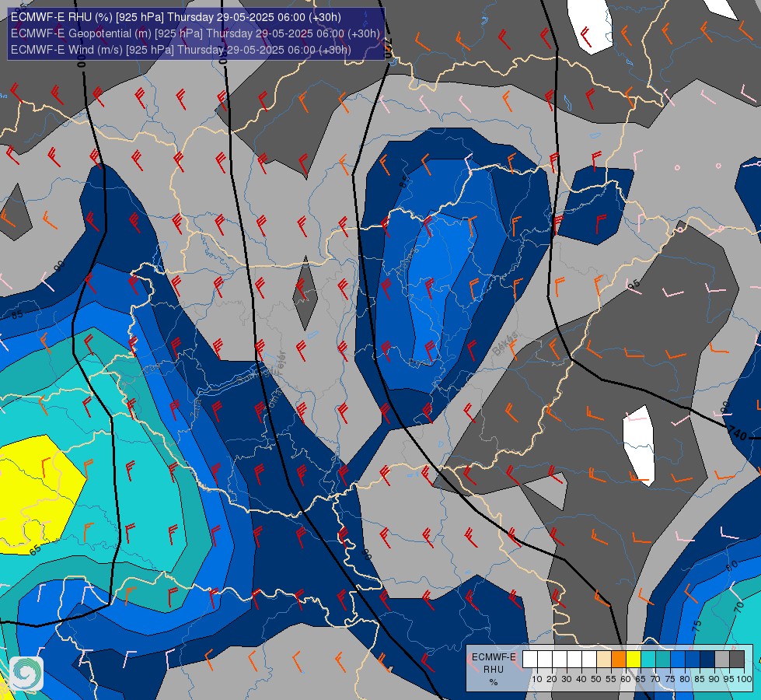Click the legend tick value '100'
The image size is (761, 700).
click(744, 679)
